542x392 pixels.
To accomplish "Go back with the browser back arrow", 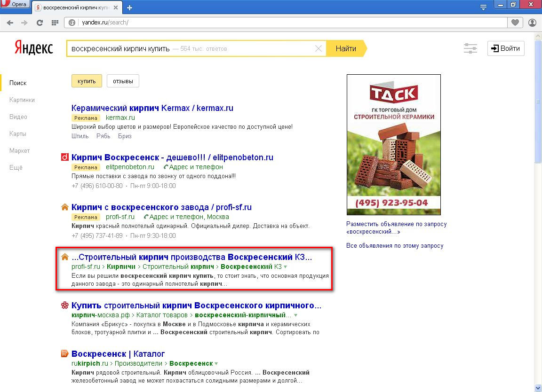I will point(10,23).
